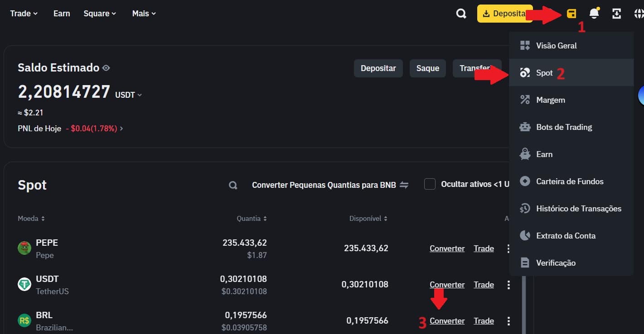The image size is (644, 334).
Task: Open more options for BRL row
Action: [x=508, y=321]
